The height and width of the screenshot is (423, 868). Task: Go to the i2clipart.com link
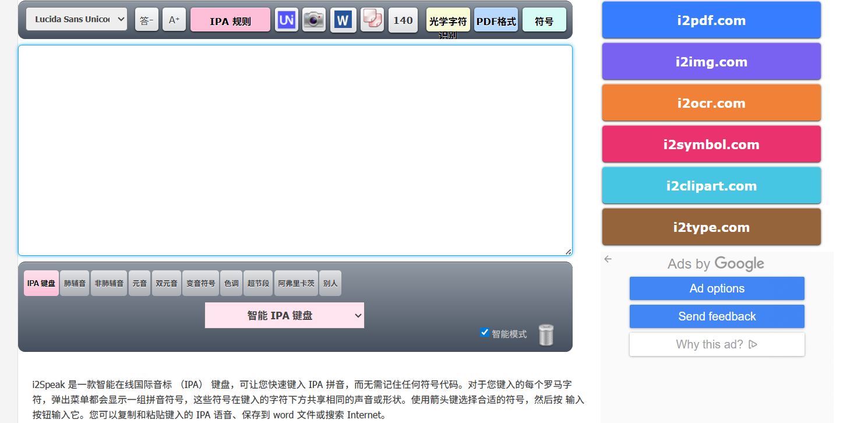711,186
